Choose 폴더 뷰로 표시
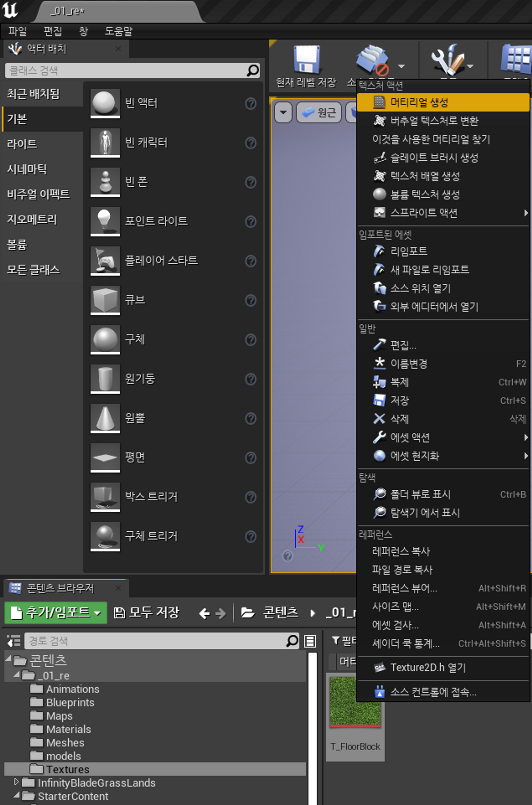532x805 pixels. (443, 494)
